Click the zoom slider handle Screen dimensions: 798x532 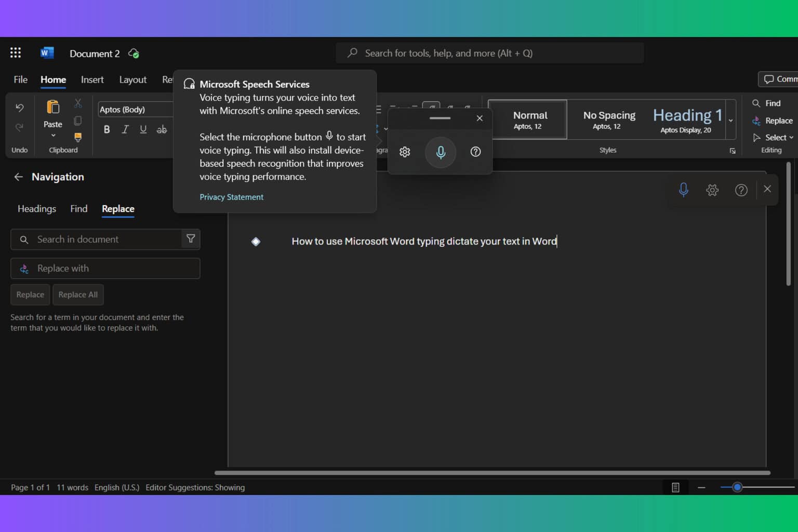tap(737, 487)
